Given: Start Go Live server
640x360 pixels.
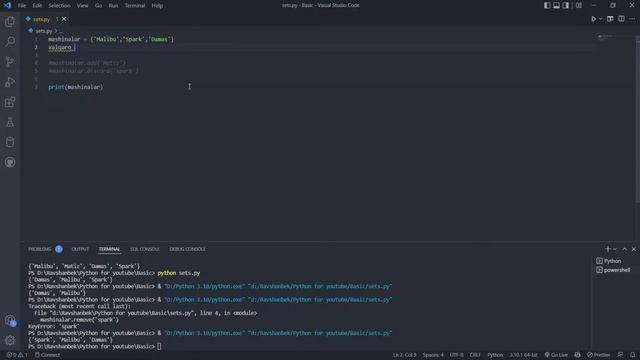Looking at the screenshot, I should tap(556, 355).
